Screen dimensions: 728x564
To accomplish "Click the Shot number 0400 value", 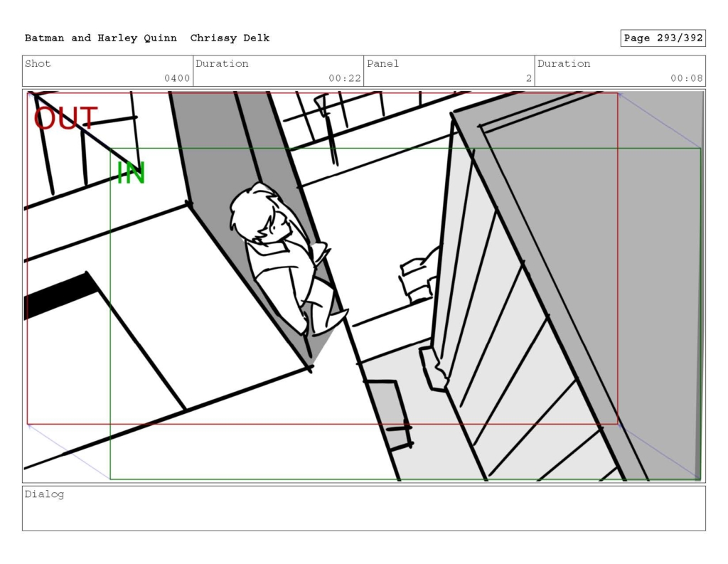I will (x=177, y=78).
